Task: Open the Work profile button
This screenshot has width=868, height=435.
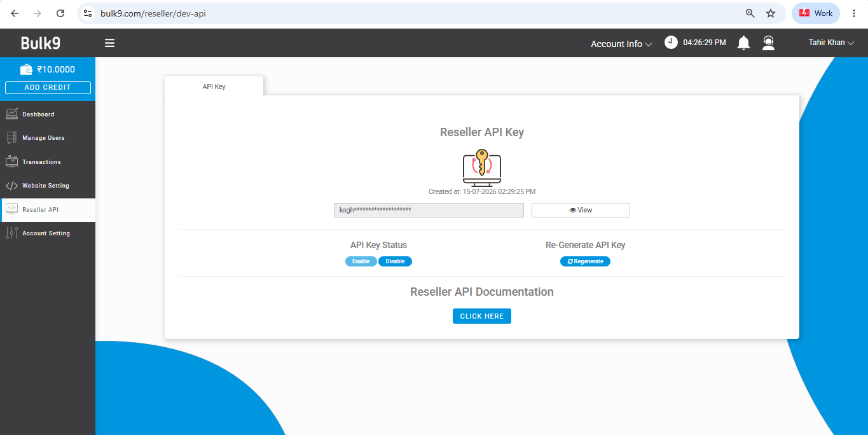Action: pos(816,13)
